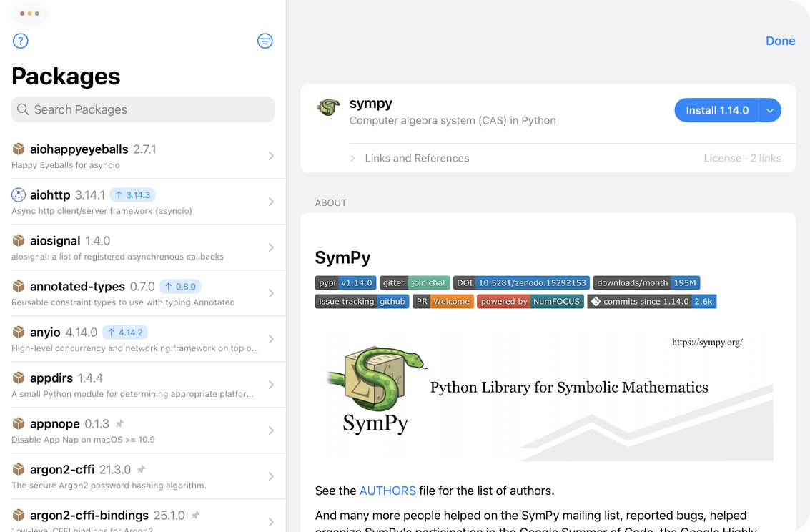The image size is (810, 532).
Task: Click the aiohttp package logo icon
Action: point(19,194)
